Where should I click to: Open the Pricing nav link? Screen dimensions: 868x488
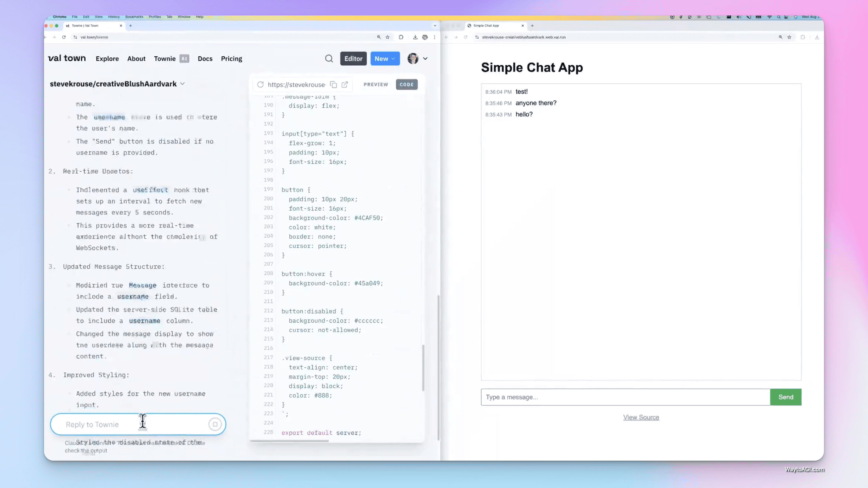pos(232,59)
